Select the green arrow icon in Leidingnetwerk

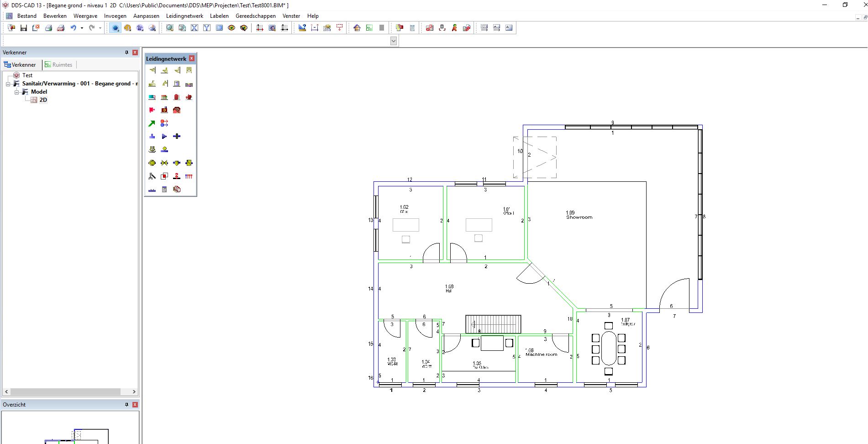(x=152, y=123)
